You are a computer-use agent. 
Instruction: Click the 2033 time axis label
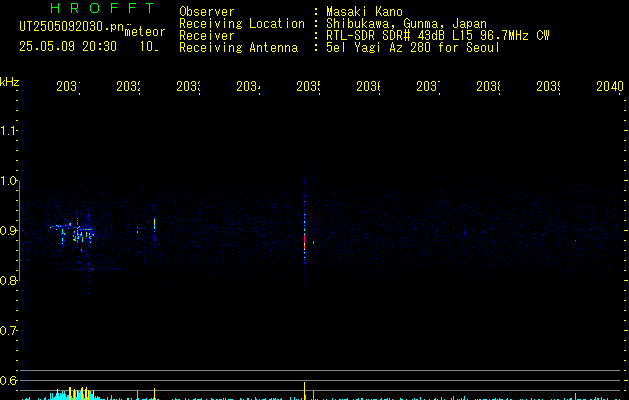[188, 86]
